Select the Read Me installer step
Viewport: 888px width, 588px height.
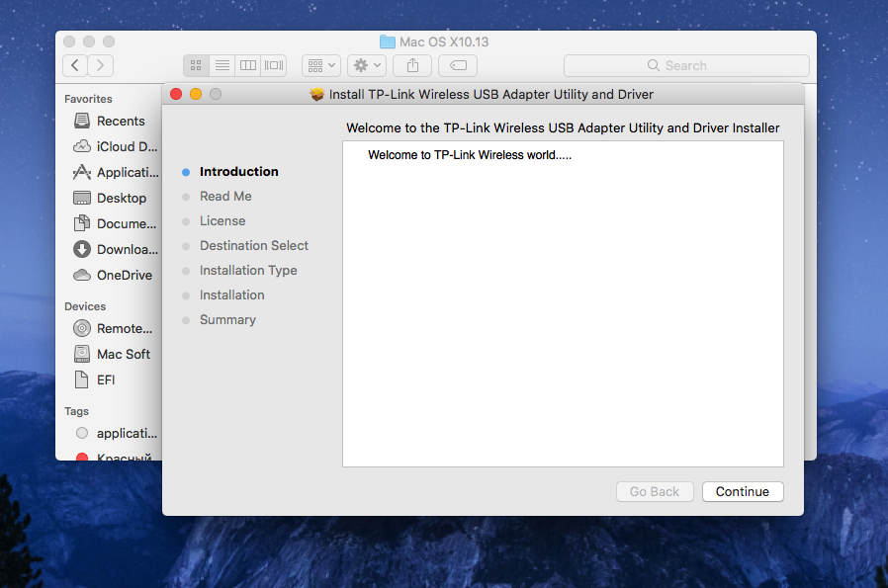point(225,197)
